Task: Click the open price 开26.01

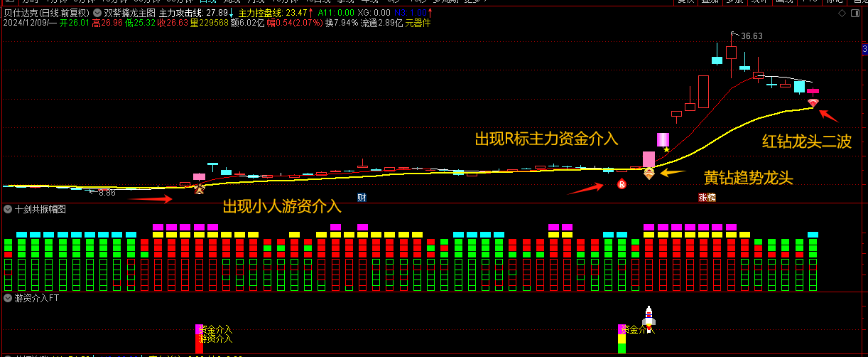Action: tap(75, 23)
